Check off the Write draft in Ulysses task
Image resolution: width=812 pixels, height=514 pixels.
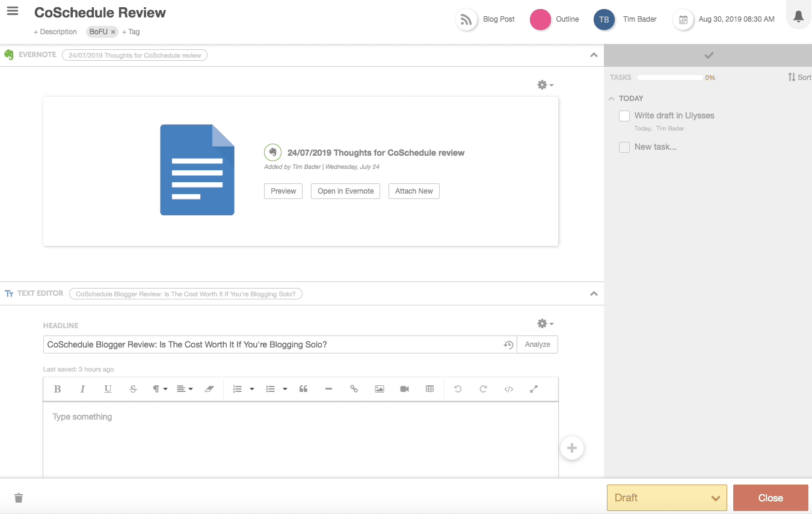[624, 115]
